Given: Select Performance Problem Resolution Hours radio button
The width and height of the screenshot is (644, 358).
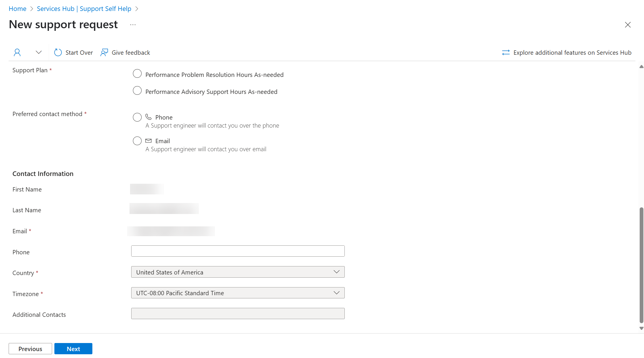Looking at the screenshot, I should (138, 74).
